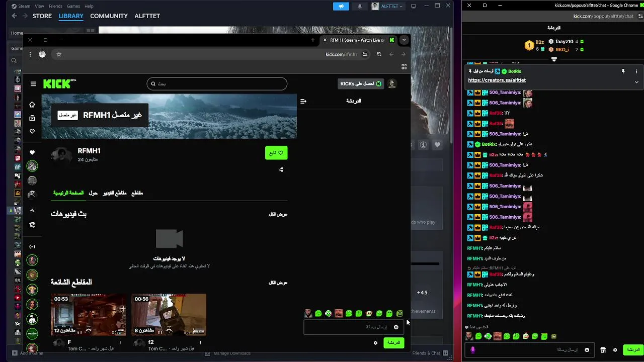Click microphone icon in popout chat input

(473, 349)
